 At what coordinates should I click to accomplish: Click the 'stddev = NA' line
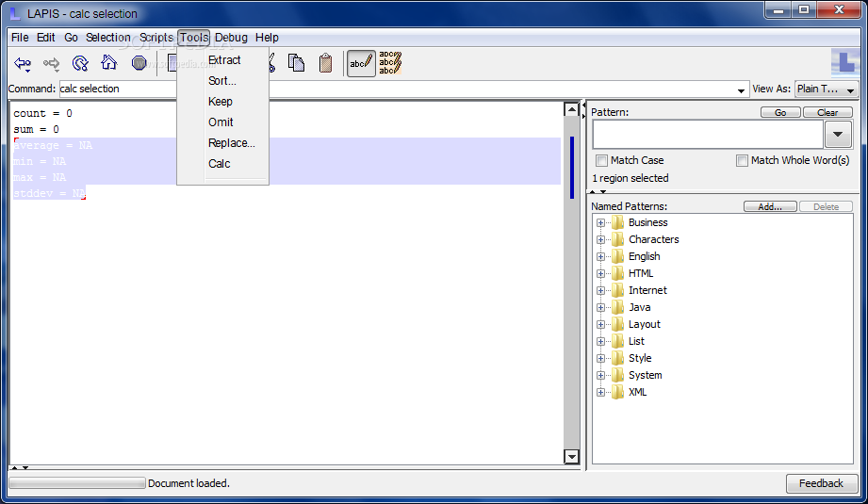pyautogui.click(x=49, y=194)
